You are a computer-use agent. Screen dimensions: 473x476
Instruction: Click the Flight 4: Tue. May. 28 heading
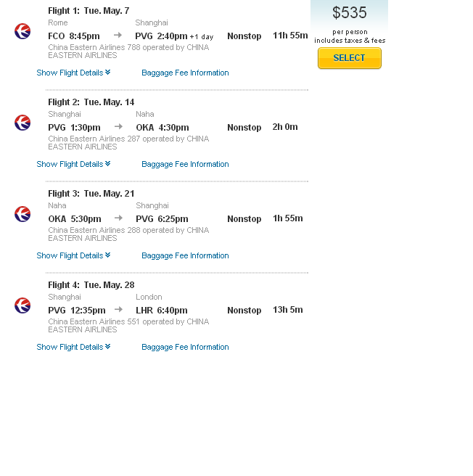pyautogui.click(x=91, y=285)
